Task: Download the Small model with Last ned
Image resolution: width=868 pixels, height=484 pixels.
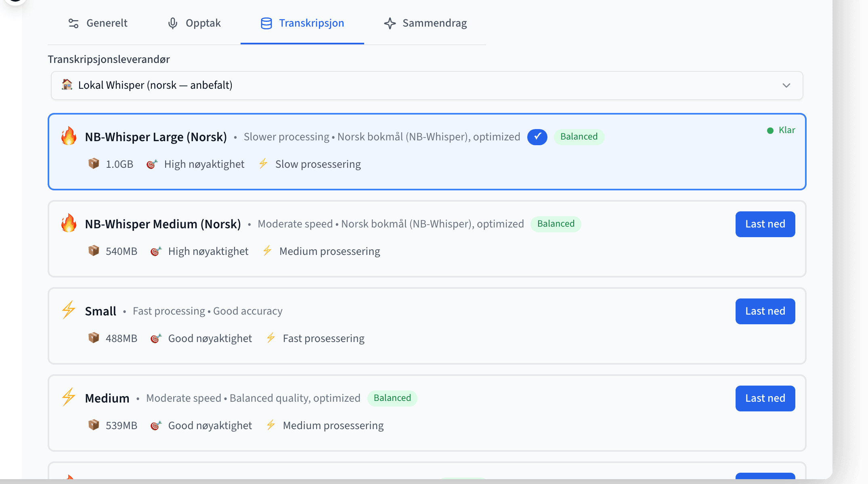Action: [x=765, y=311]
